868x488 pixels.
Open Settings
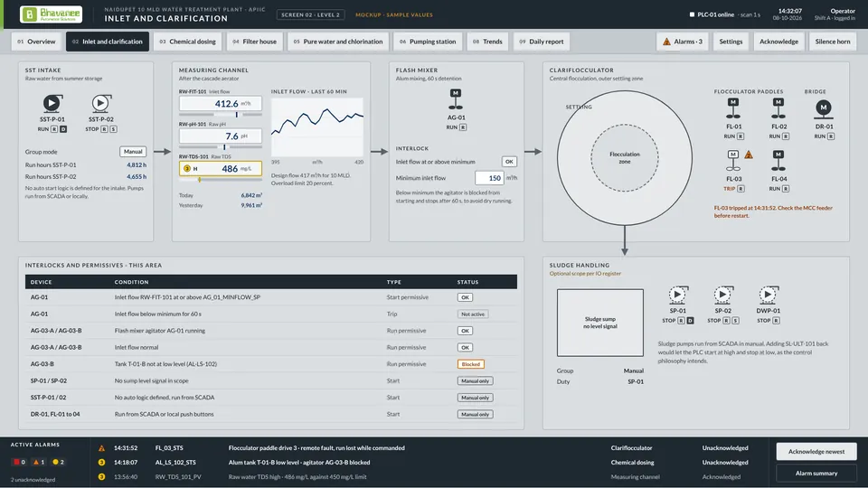tap(731, 42)
